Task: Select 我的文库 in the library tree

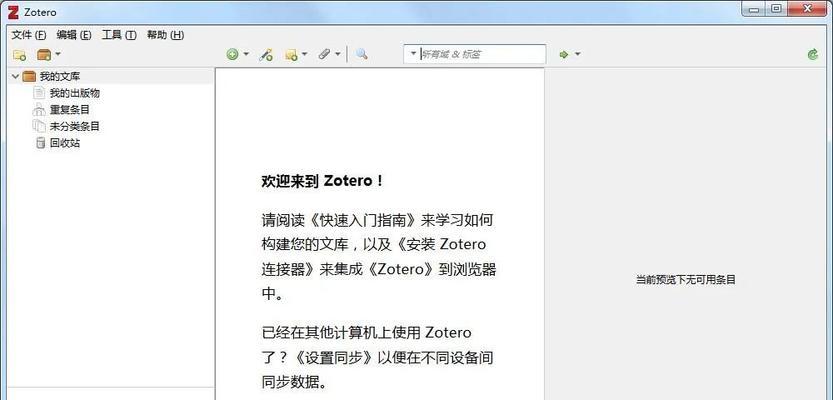Action: coord(60,76)
